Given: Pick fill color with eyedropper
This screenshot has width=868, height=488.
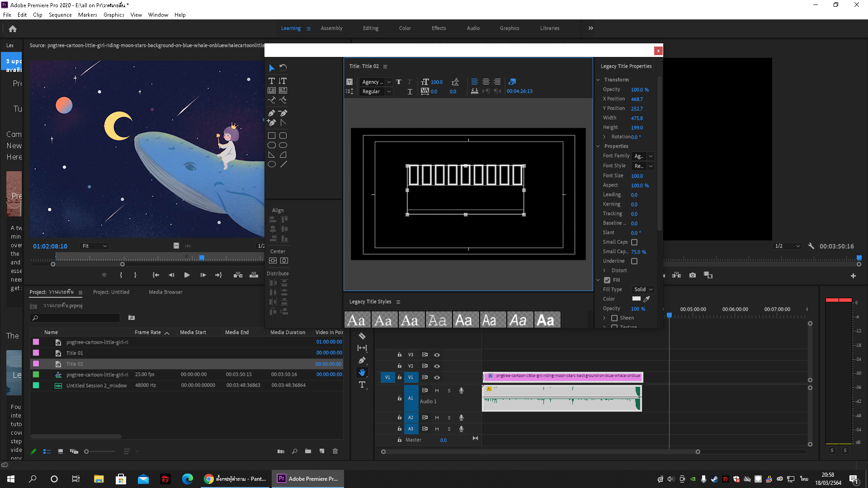Looking at the screenshot, I should click(647, 299).
